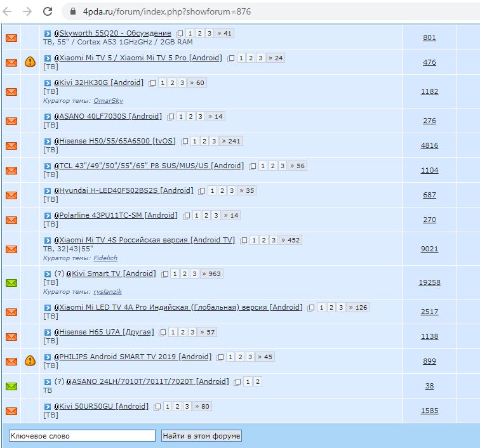This screenshot has height=448, width=480.
Task: Open page 1 of Polarline 43PU11TC-SM topic
Action: [x=197, y=216]
